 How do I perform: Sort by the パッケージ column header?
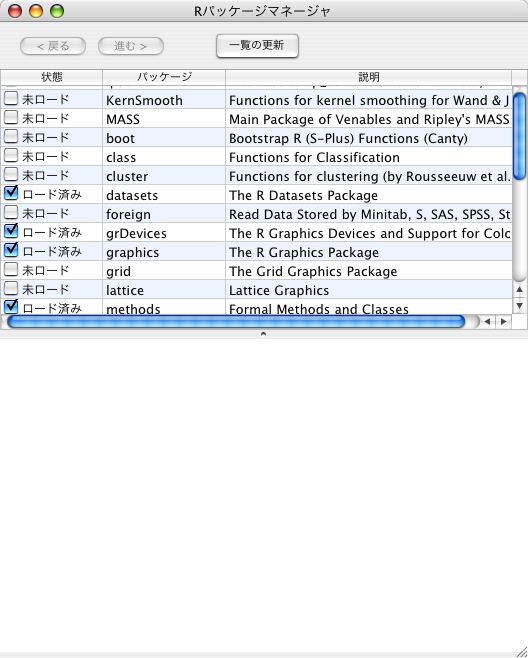coord(164,77)
